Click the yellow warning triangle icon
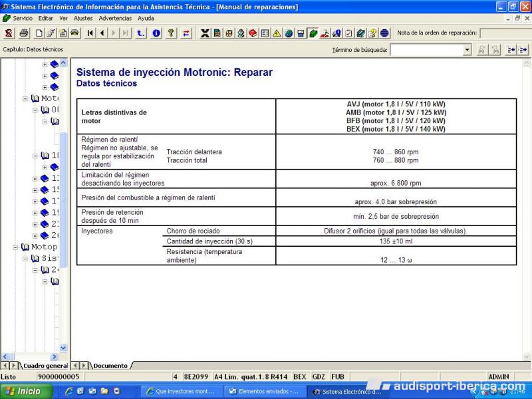Image resolution: width=532 pixels, height=399 pixels. [277, 33]
